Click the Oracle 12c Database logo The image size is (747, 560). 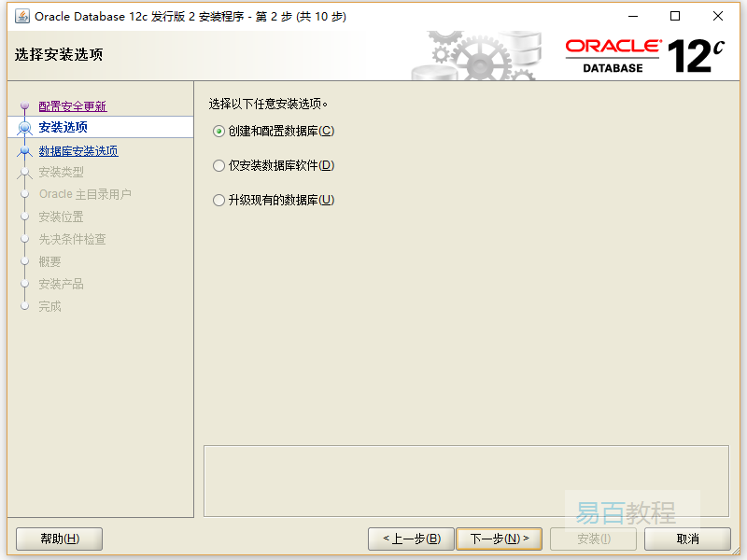coord(644,56)
